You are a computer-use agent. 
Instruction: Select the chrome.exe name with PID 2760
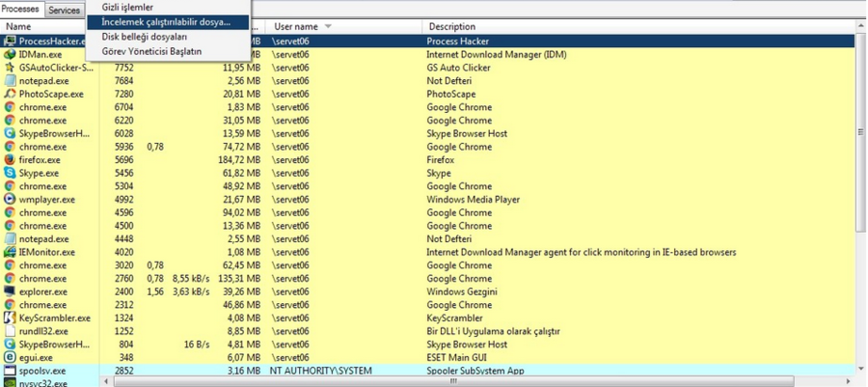[42, 279]
